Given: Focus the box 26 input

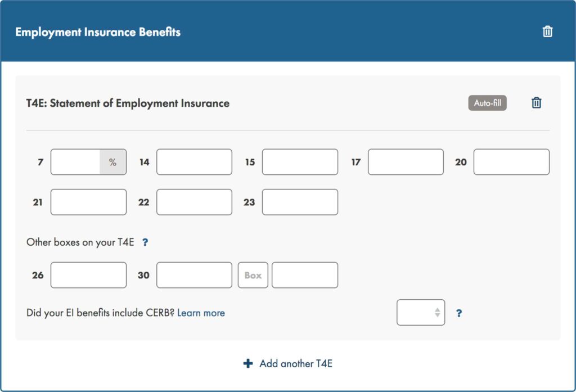Looking at the screenshot, I should click(88, 275).
